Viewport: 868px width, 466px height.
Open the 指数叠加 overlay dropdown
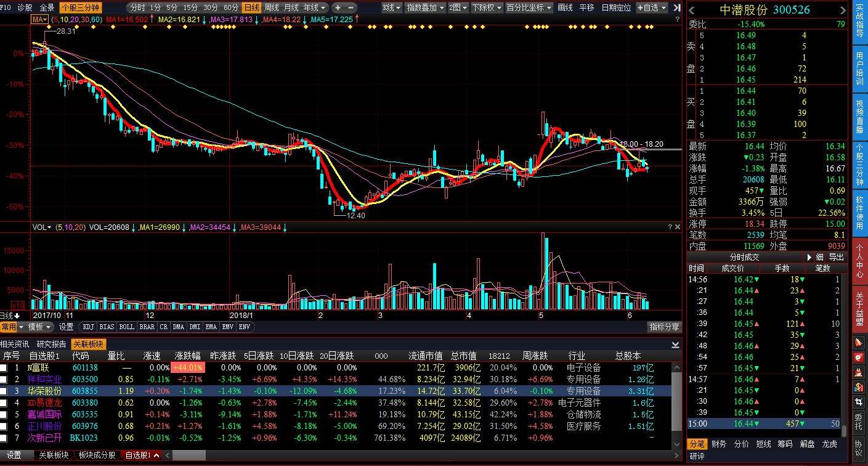tap(425, 7)
